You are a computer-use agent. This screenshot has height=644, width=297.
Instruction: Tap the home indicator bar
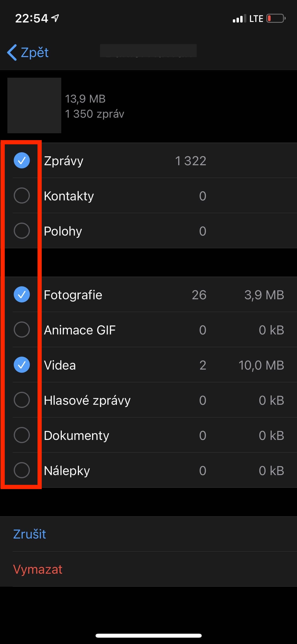pos(149,636)
